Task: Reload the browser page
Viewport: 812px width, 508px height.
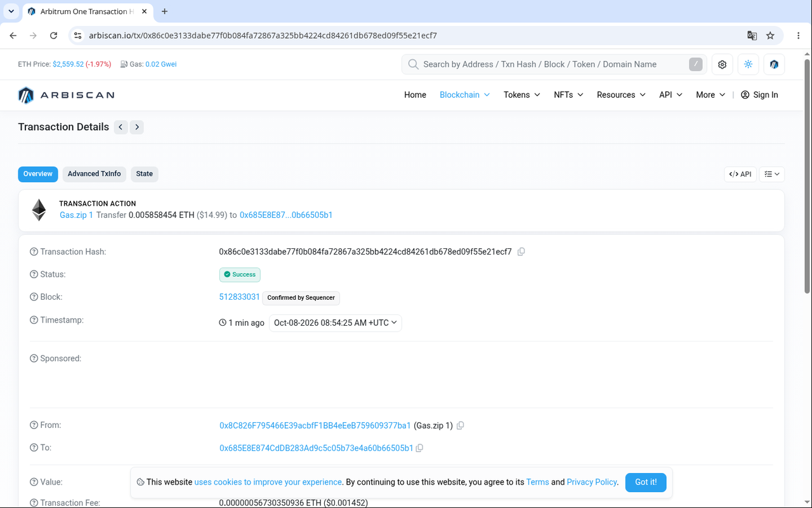Action: [x=53, y=36]
